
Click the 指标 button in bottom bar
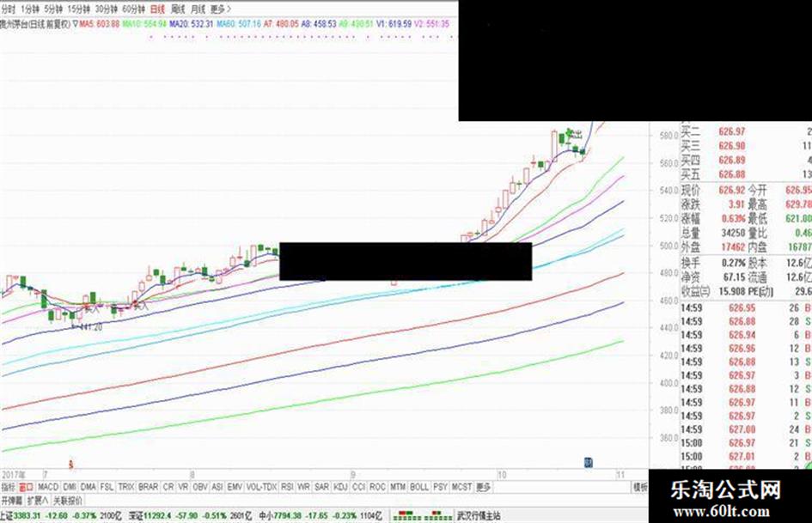pyautogui.click(x=9, y=487)
